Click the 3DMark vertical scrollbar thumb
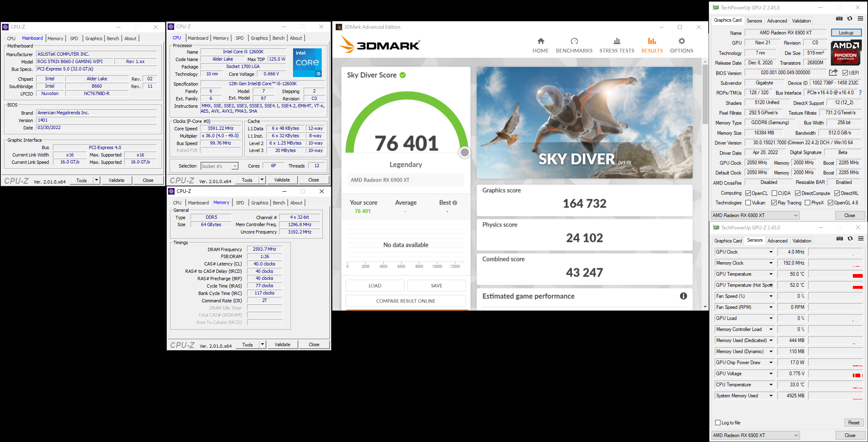 (705, 94)
